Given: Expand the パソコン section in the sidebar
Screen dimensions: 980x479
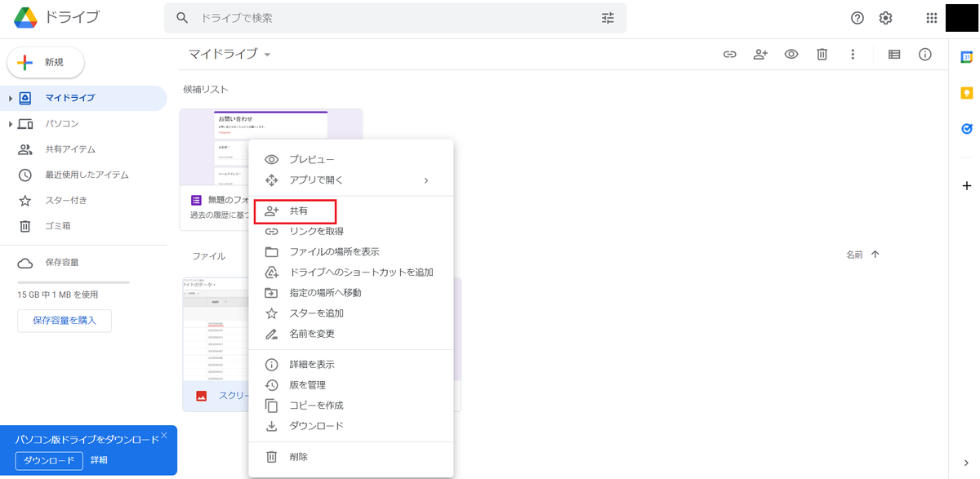Looking at the screenshot, I should click(x=10, y=123).
